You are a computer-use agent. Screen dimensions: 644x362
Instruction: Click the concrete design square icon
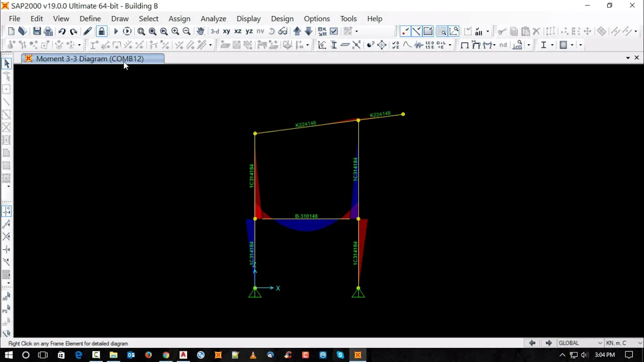point(563,45)
